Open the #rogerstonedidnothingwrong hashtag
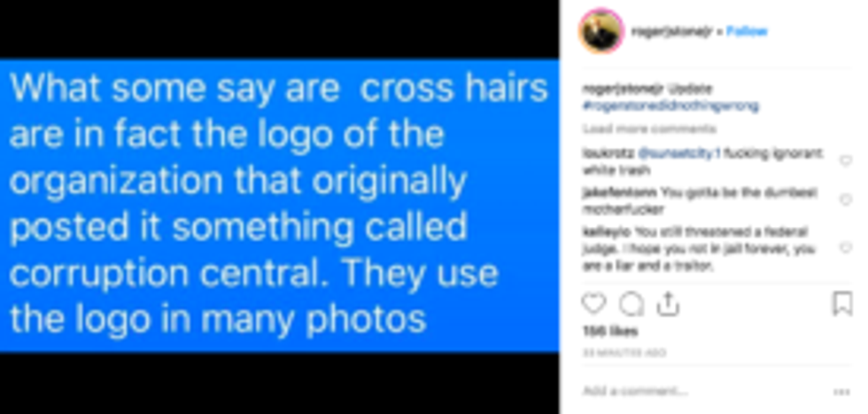 click(x=670, y=105)
